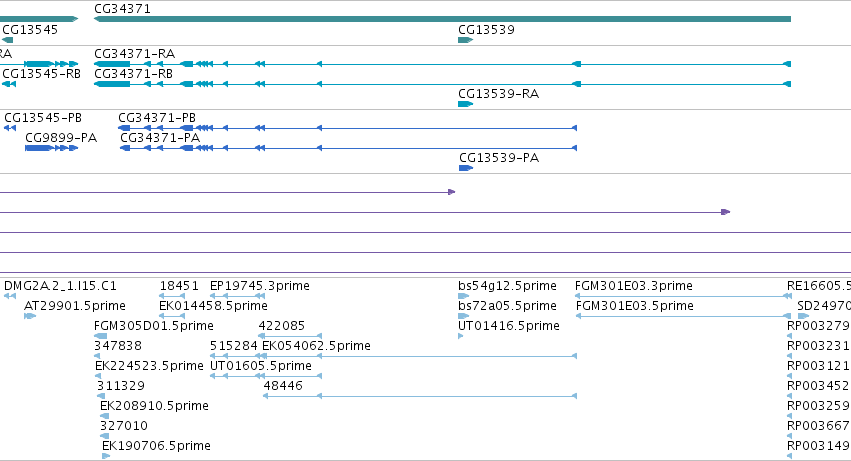The width and height of the screenshot is (851, 461).
Task: Select the RP003259 feature label
Action: pos(818,406)
